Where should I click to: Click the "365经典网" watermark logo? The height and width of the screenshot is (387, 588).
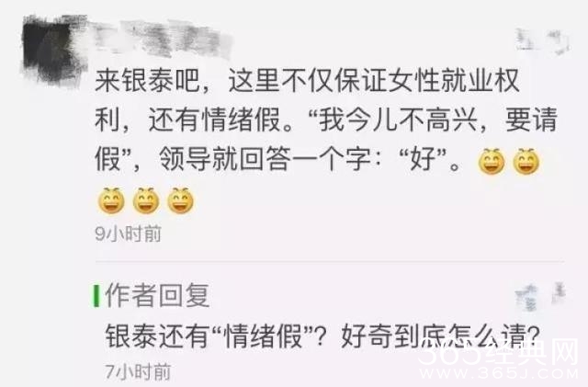click(x=499, y=352)
